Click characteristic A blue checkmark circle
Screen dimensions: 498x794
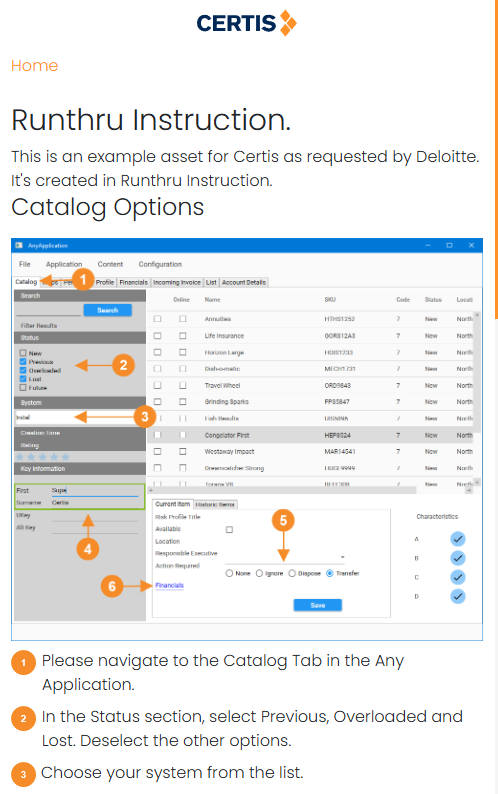(x=457, y=539)
